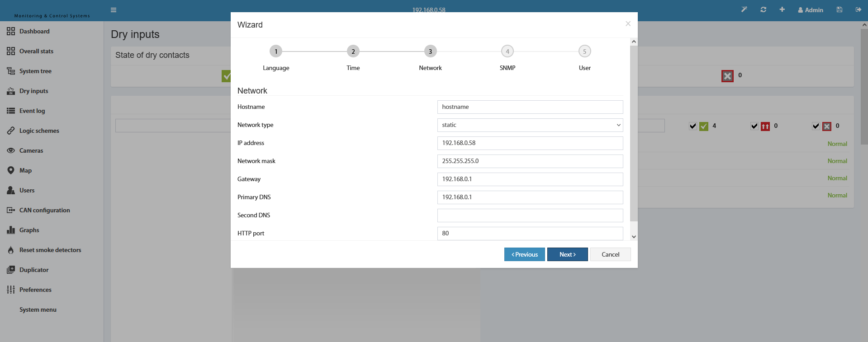Click the Dry inputs label in sidebar
Screen dimensions: 868x342
click(x=34, y=91)
